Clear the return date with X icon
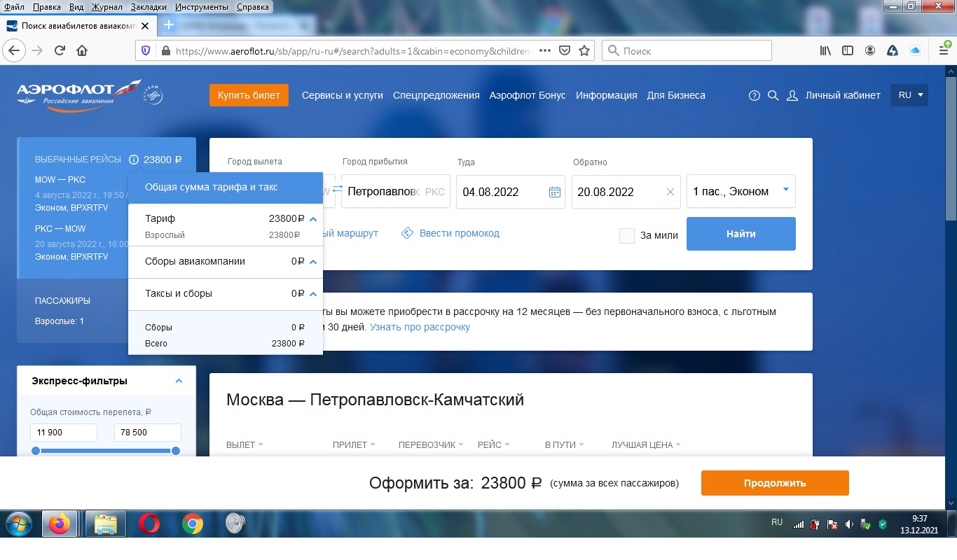This screenshot has height=560, width=957. [670, 192]
